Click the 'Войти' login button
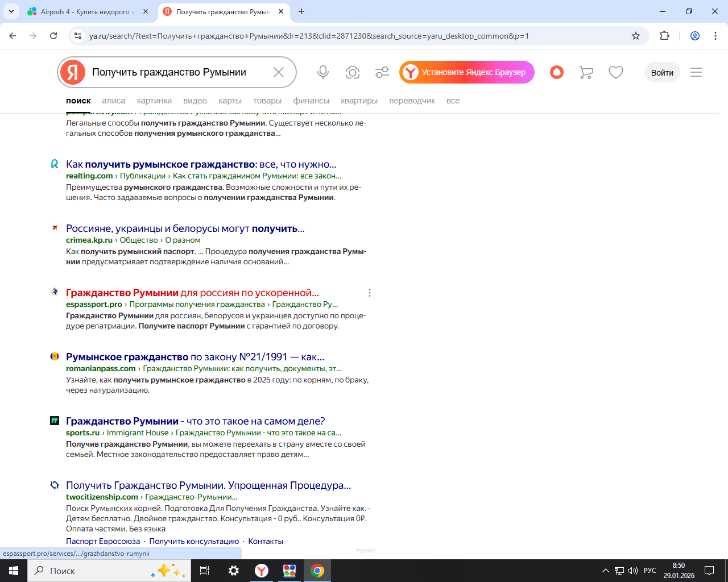 click(x=662, y=72)
